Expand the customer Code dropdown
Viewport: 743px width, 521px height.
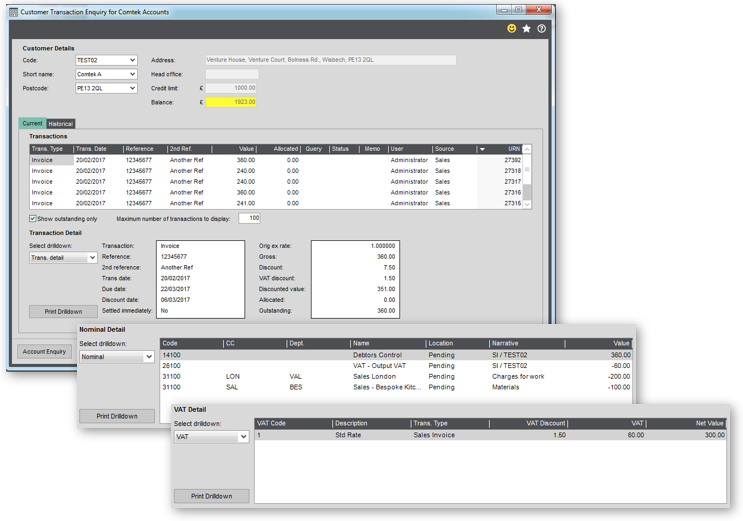[132, 60]
